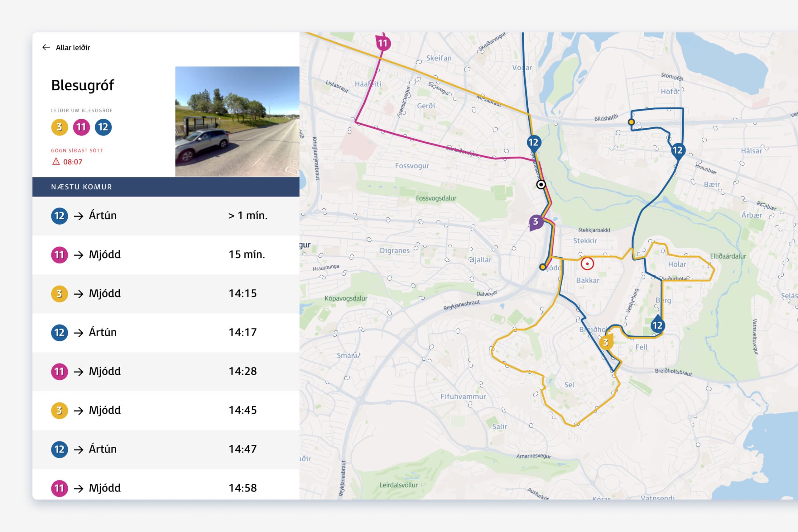The height and width of the screenshot is (532, 798).
Task: Click the black selected stop marker on the map
Action: (x=541, y=185)
